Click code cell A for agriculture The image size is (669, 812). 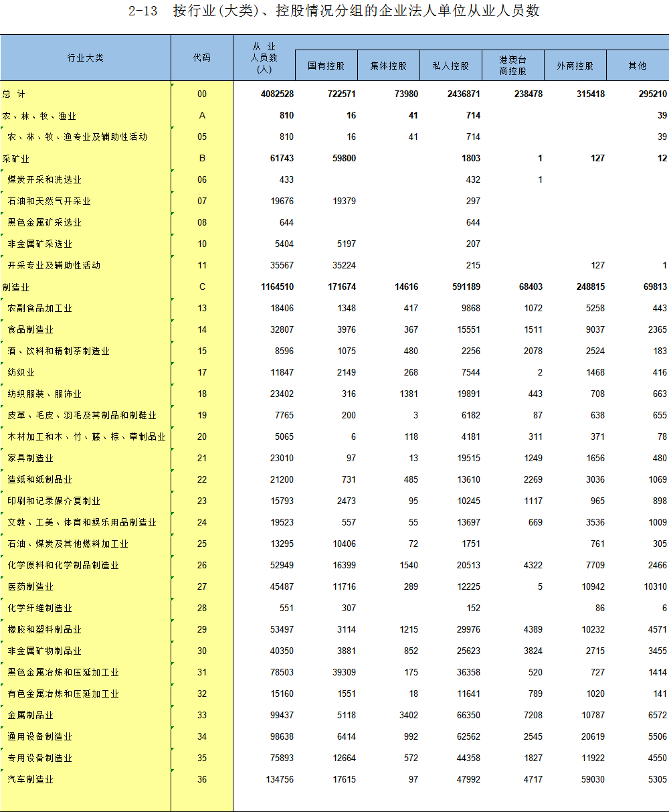click(x=202, y=116)
